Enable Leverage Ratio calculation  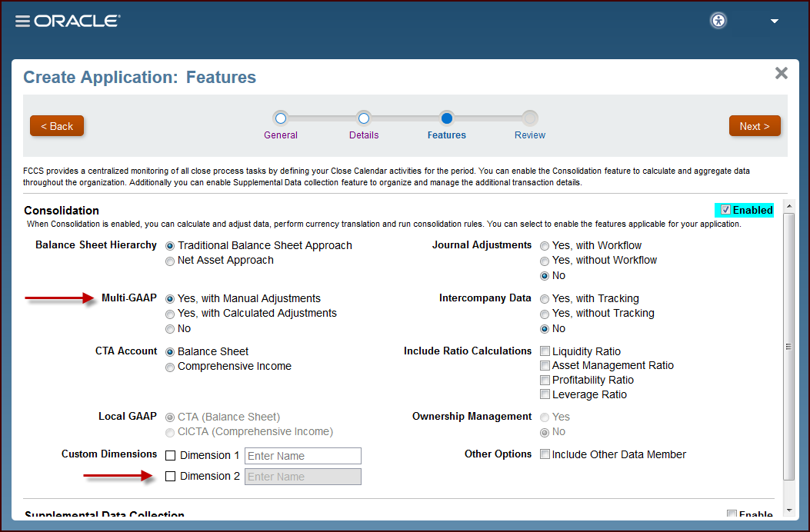pos(545,394)
